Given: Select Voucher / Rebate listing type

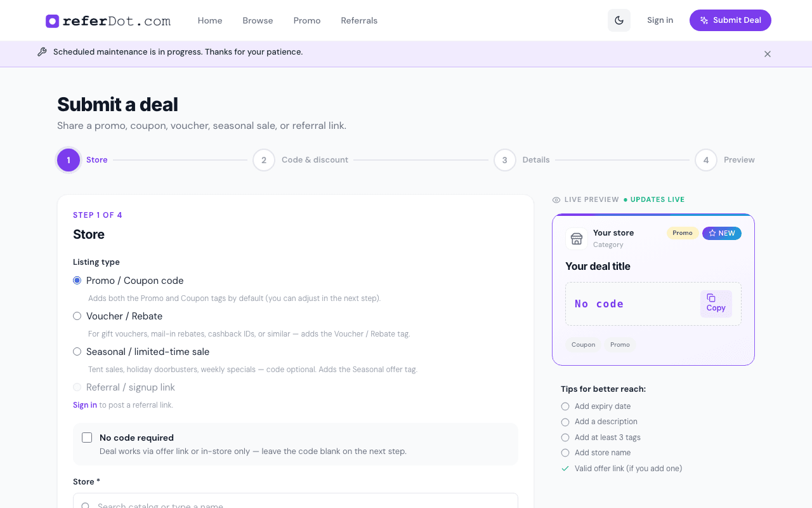Looking at the screenshot, I should pos(77,316).
